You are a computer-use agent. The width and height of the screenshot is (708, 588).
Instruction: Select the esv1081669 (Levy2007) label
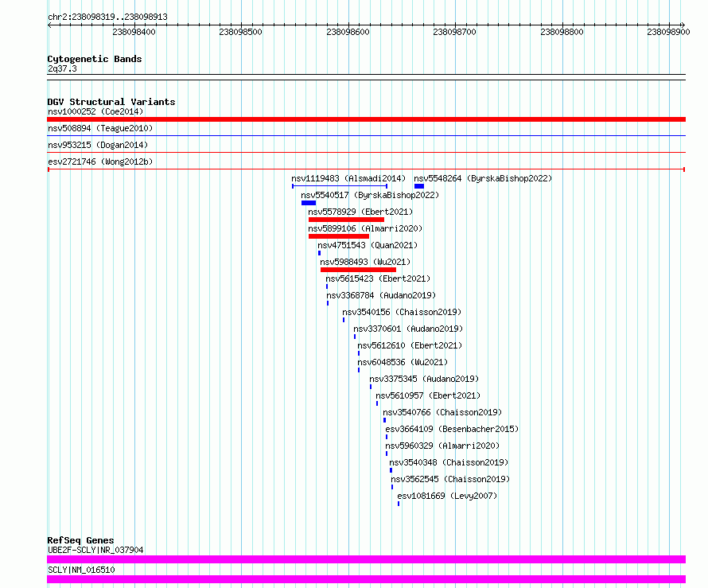point(447,496)
